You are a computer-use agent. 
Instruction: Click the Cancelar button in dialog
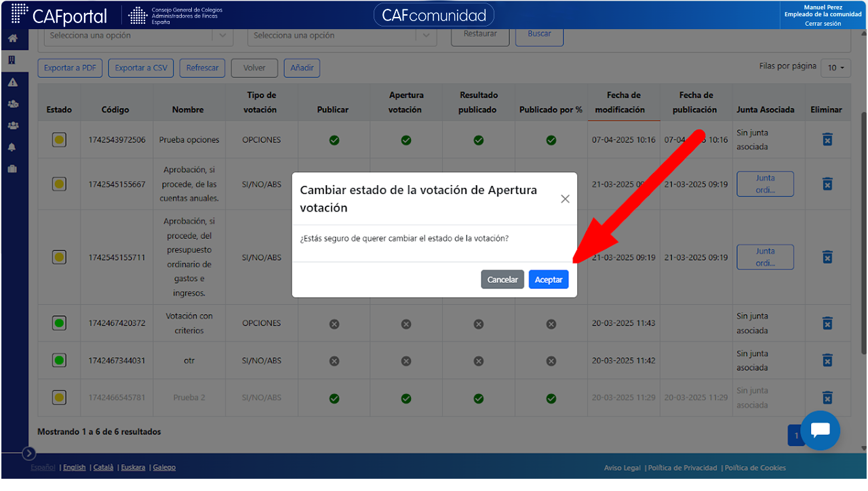coord(502,279)
